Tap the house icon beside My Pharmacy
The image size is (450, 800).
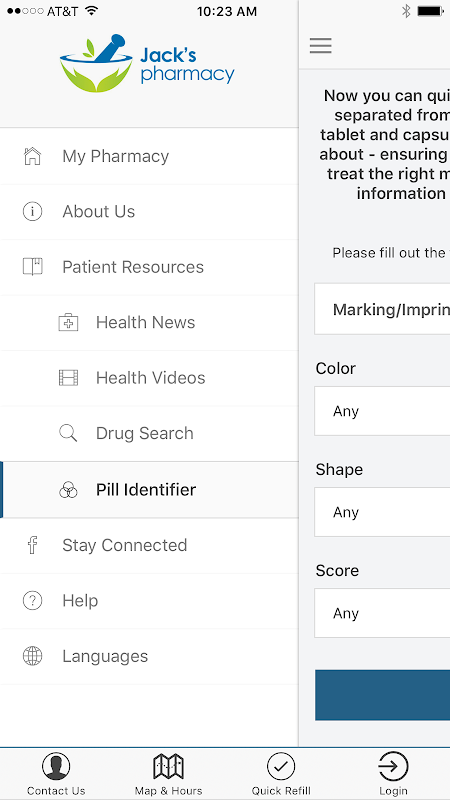pyautogui.click(x=33, y=156)
